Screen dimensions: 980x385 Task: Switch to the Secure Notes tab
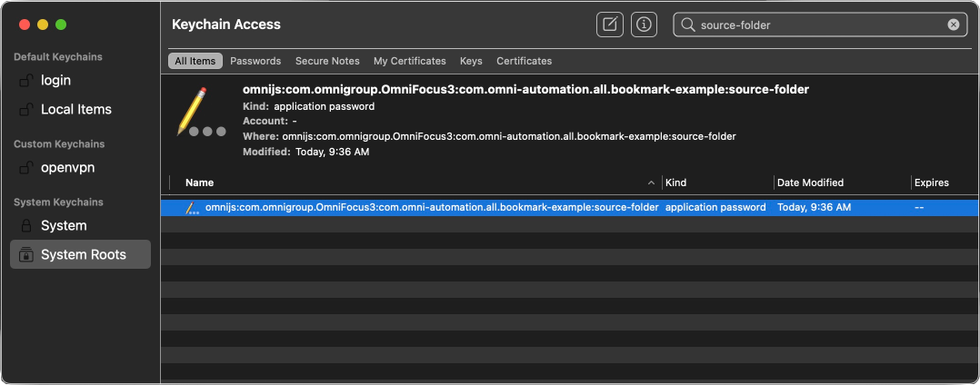click(x=327, y=61)
